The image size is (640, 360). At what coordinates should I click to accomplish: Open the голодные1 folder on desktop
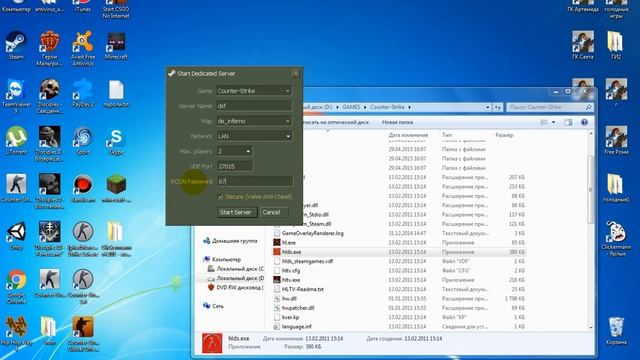click(x=616, y=188)
